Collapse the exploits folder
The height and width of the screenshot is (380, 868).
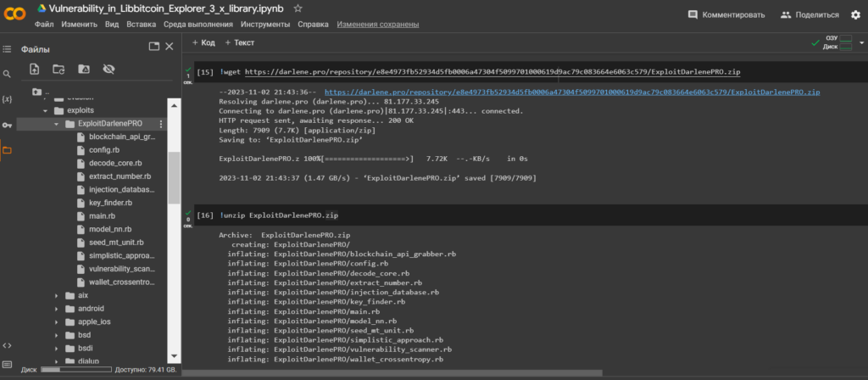(x=46, y=111)
